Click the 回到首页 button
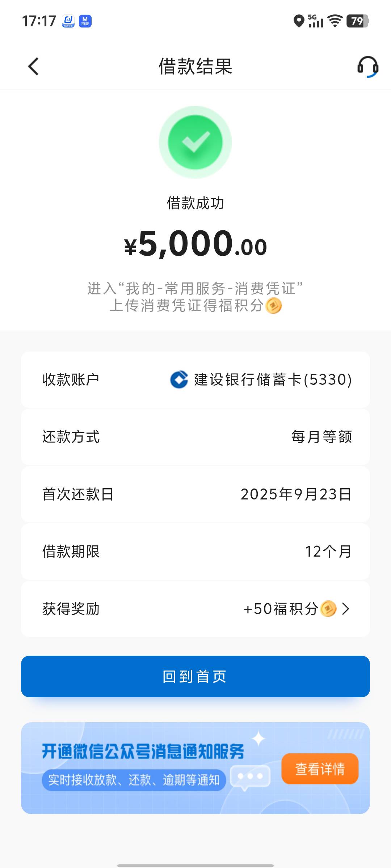391x868 pixels. (x=195, y=676)
